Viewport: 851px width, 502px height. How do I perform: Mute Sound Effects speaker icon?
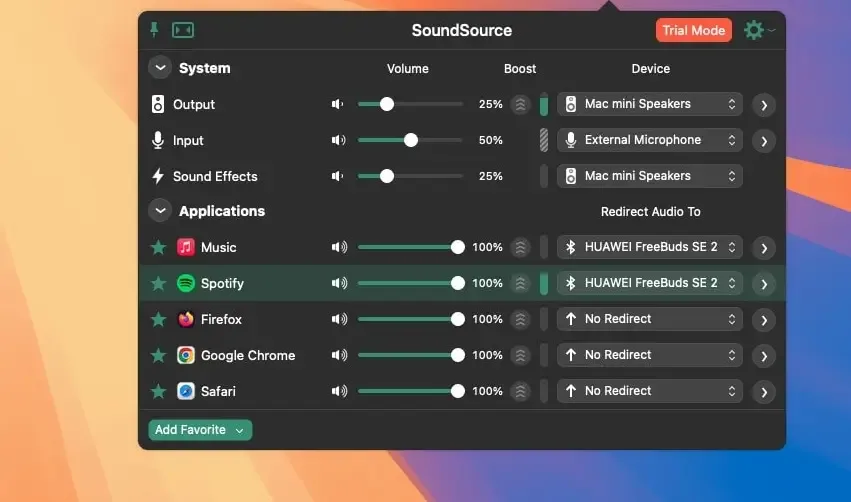tap(338, 176)
